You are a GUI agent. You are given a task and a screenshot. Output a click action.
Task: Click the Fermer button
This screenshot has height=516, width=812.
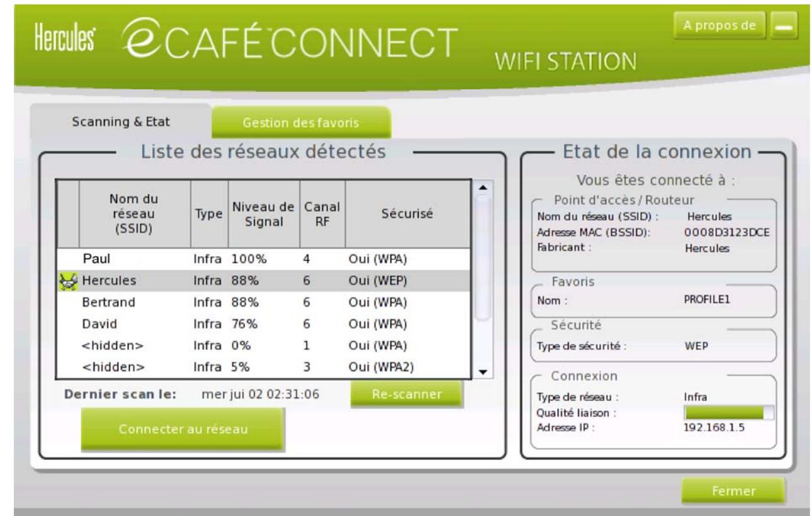coord(733,491)
